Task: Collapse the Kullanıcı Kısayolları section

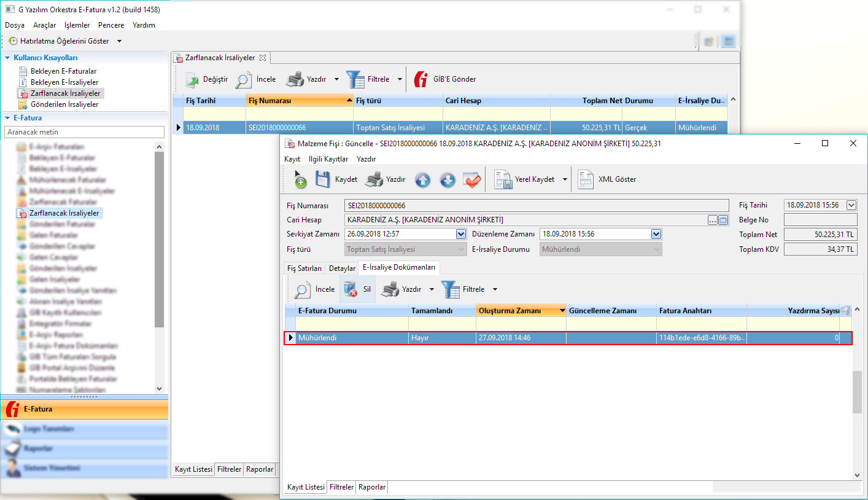Action: 7,57
